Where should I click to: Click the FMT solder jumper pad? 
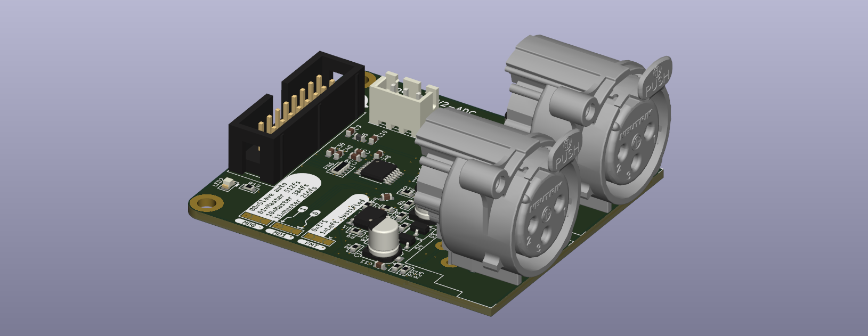320,240
